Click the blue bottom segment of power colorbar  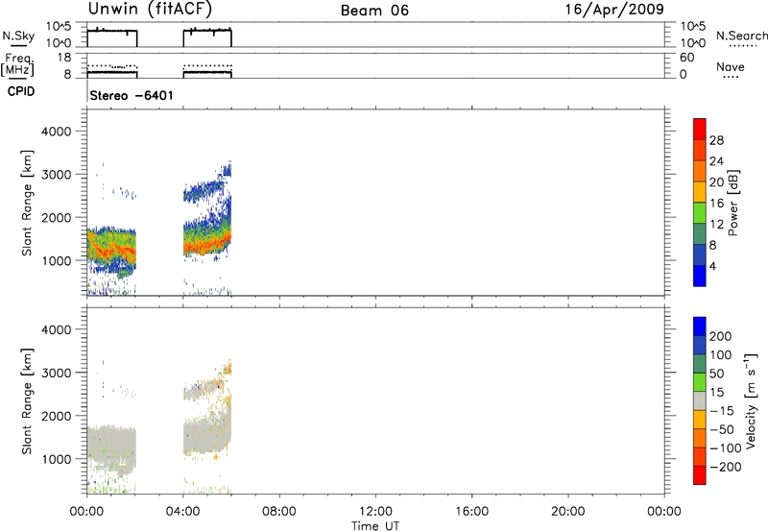700,276
